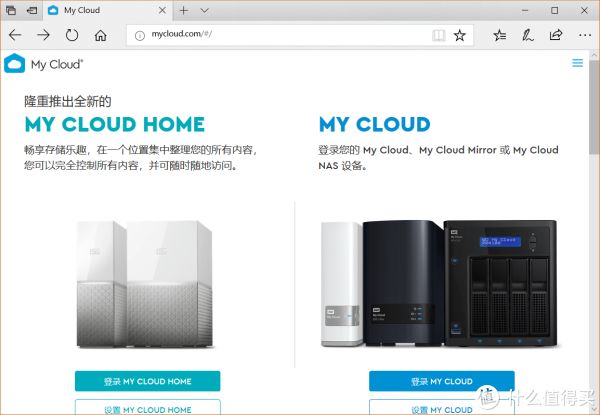Viewport: 600px width, 415px height.
Task: Open the hamburger menu on My Cloud page
Action: [x=577, y=63]
